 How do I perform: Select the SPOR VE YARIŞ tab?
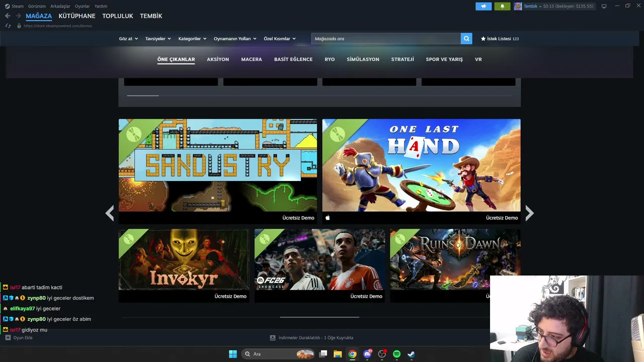click(444, 59)
